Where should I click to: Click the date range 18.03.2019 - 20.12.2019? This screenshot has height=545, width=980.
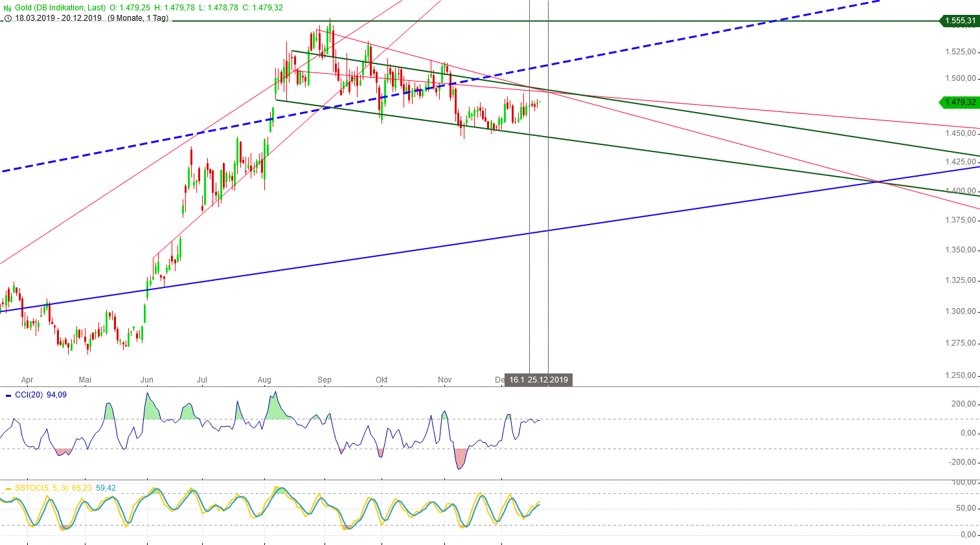pos(58,18)
